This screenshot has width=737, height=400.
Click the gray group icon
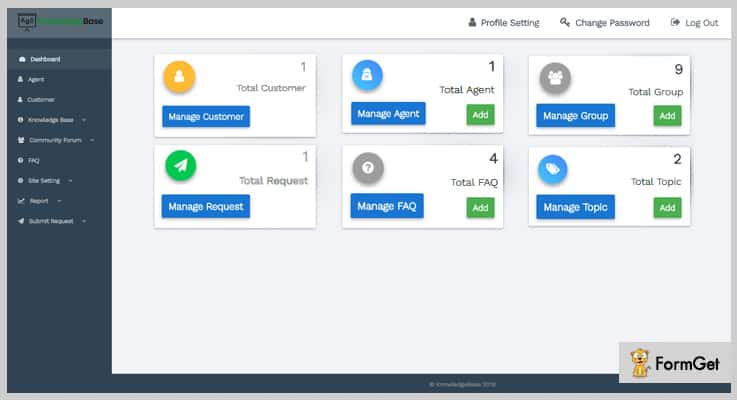[555, 78]
